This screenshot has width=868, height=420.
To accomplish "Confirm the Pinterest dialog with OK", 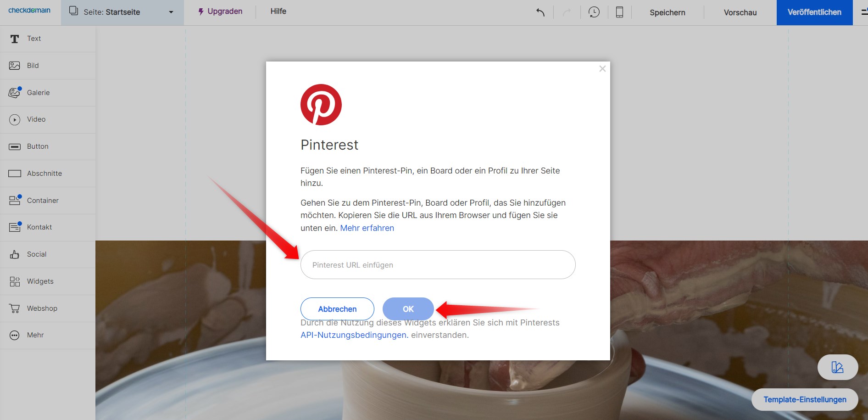I will (x=407, y=309).
